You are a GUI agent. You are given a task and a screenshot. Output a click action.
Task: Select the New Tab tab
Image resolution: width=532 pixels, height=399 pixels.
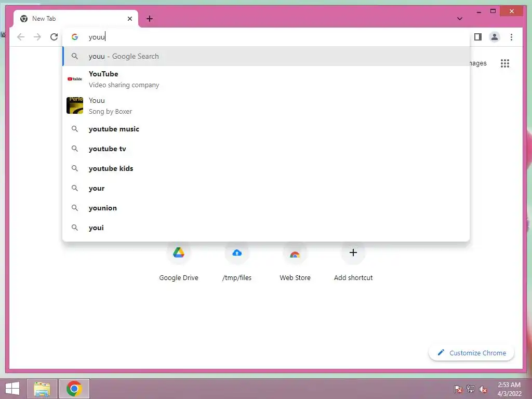pos(76,19)
